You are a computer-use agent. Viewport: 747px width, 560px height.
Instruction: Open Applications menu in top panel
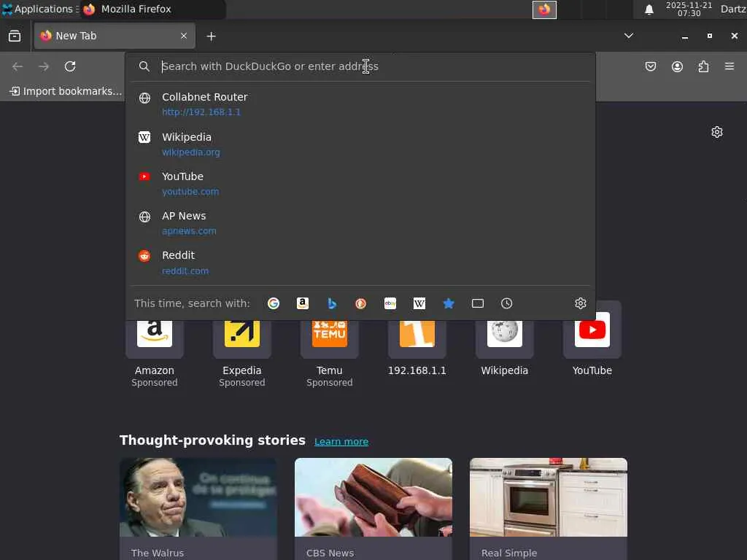pos(41,9)
